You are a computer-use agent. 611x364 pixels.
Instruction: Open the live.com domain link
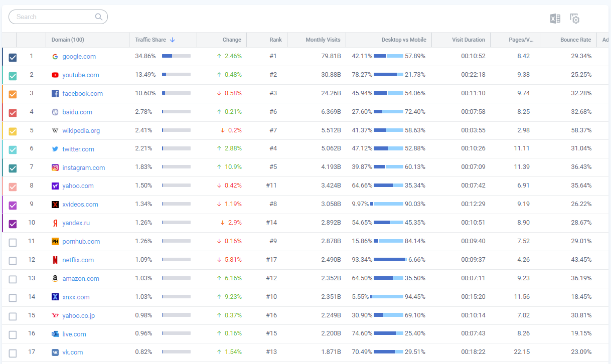pyautogui.click(x=74, y=334)
